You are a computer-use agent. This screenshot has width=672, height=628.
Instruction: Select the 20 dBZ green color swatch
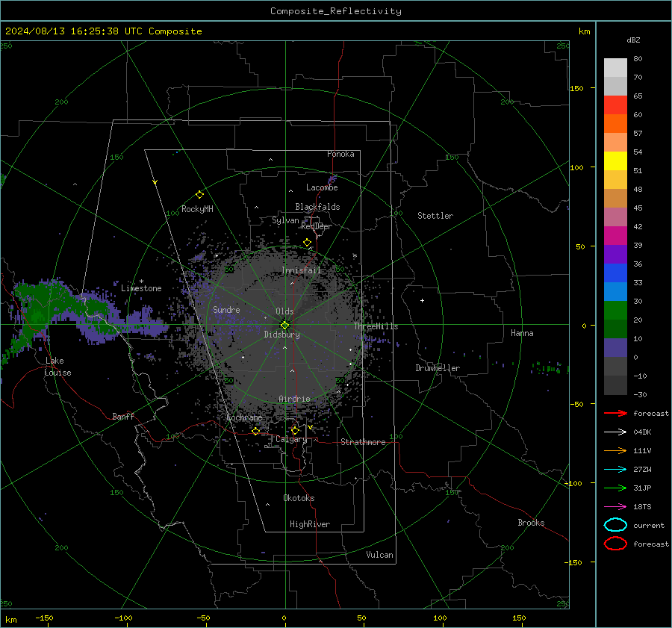(615, 311)
